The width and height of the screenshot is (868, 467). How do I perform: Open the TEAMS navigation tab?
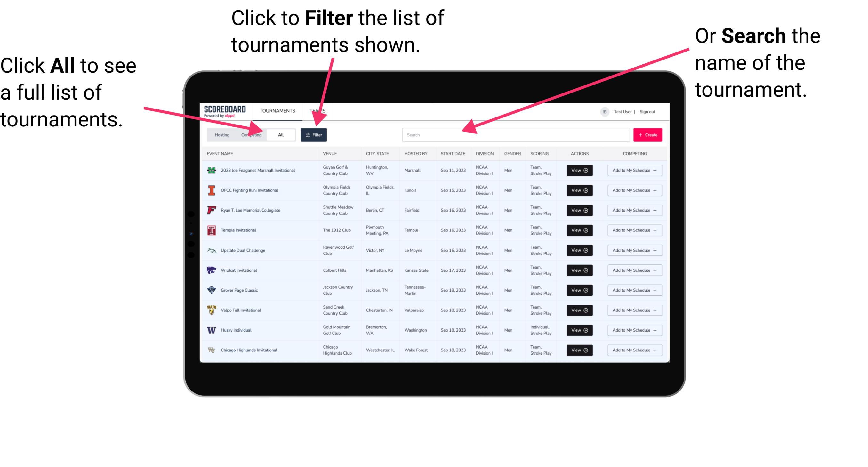318,110
